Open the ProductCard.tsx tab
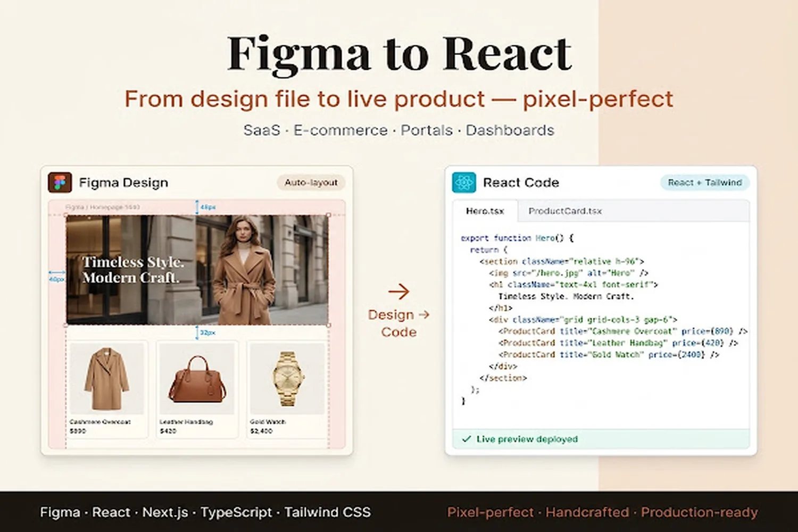 565,211
